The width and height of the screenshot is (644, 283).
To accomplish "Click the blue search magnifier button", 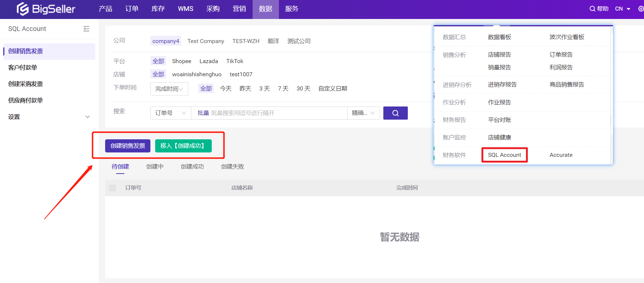I will 395,113.
